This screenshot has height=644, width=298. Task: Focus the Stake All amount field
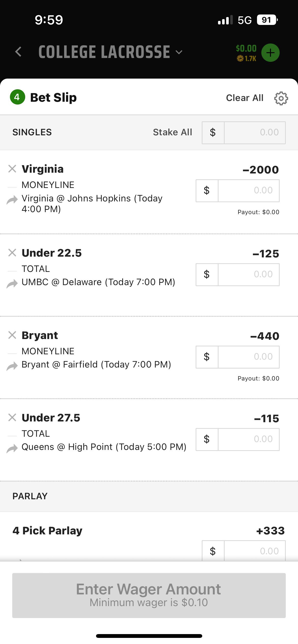254,133
